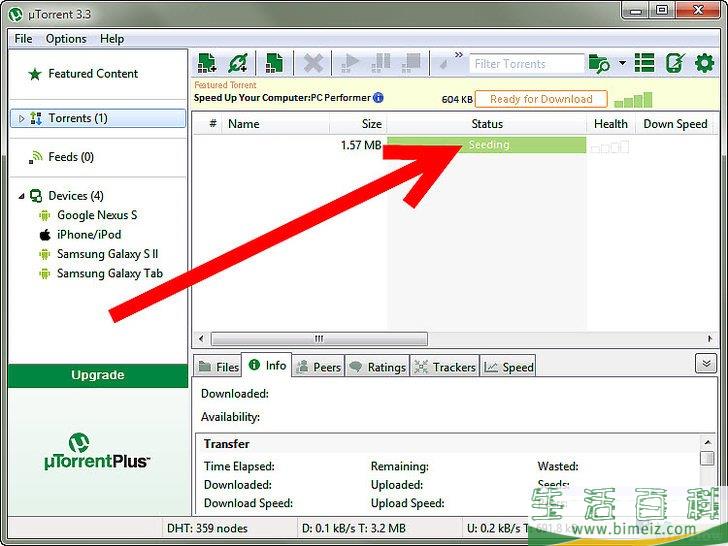The width and height of the screenshot is (728, 546).
Task: Click the info icon next to PC Performer
Action: point(378,98)
